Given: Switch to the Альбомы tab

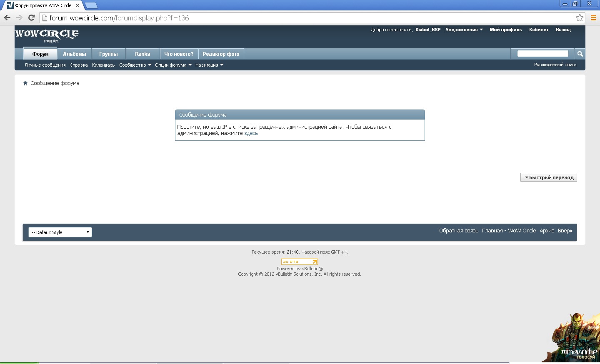Looking at the screenshot, I should click(x=75, y=54).
